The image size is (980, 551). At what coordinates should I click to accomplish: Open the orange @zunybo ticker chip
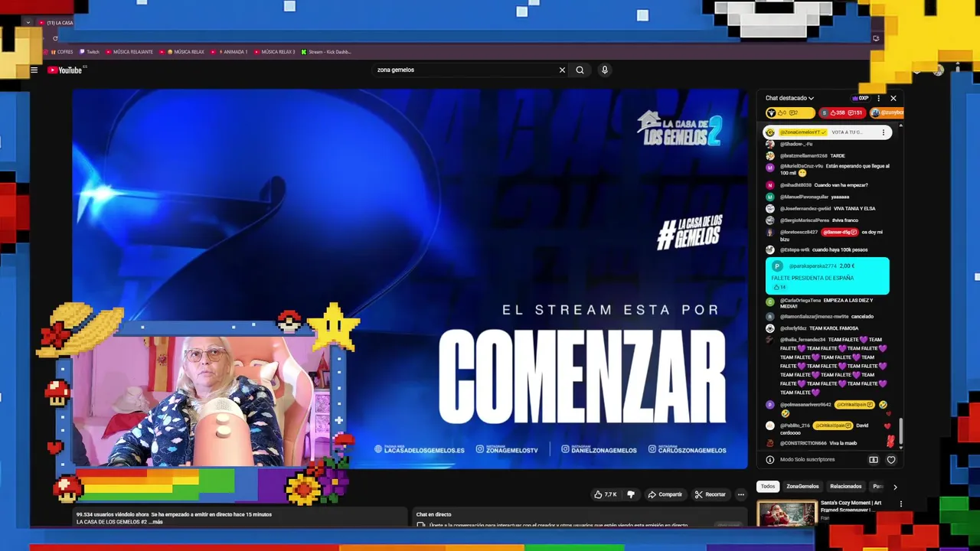point(887,112)
